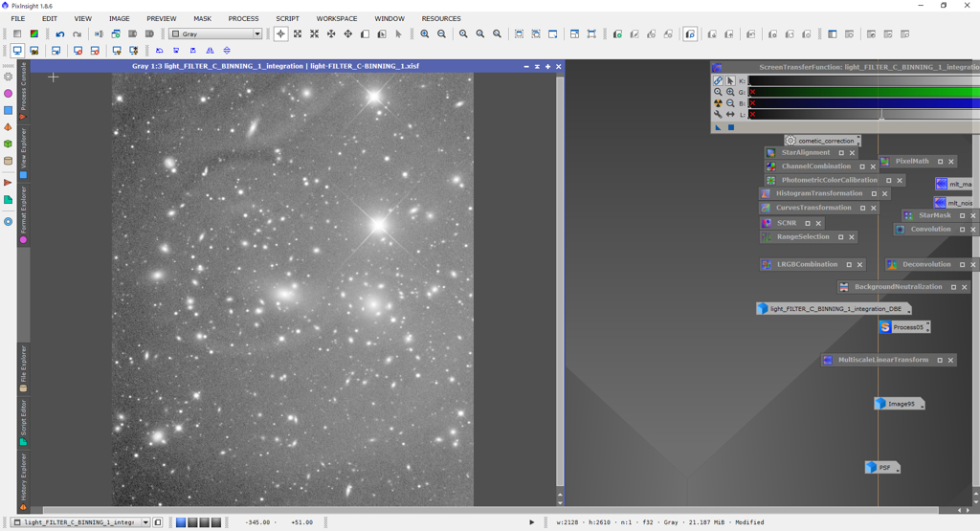Image resolution: width=980 pixels, height=531 pixels.
Task: Click the Process05 script icon
Action: click(x=885, y=326)
